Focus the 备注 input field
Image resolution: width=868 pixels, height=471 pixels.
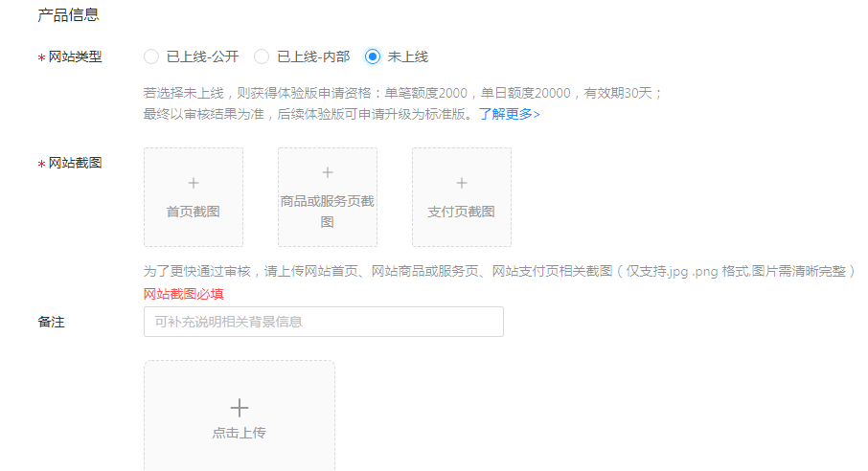pos(323,322)
